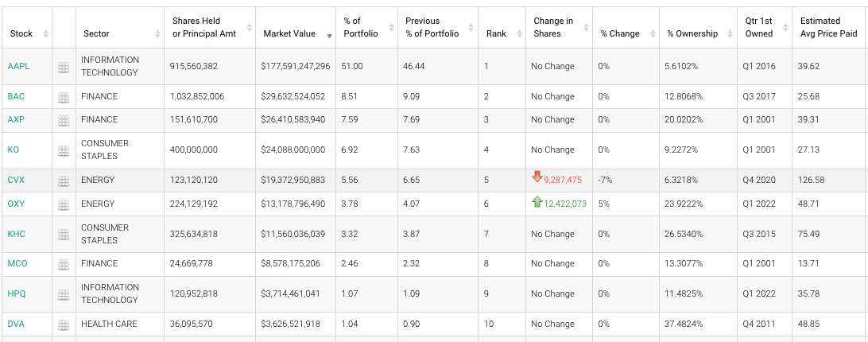The height and width of the screenshot is (342, 868).
Task: Click the Q4 2020 quarter cell
Action: point(759,180)
